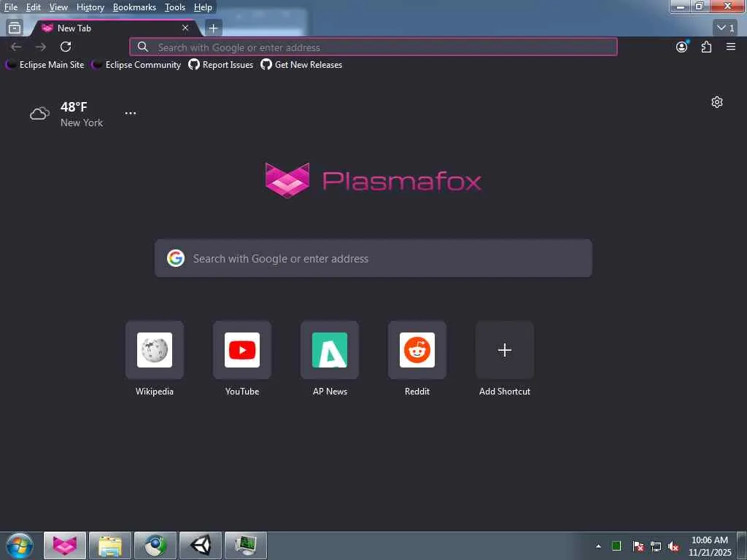Open the account profile icon
The height and width of the screenshot is (560, 747).
[682, 47]
